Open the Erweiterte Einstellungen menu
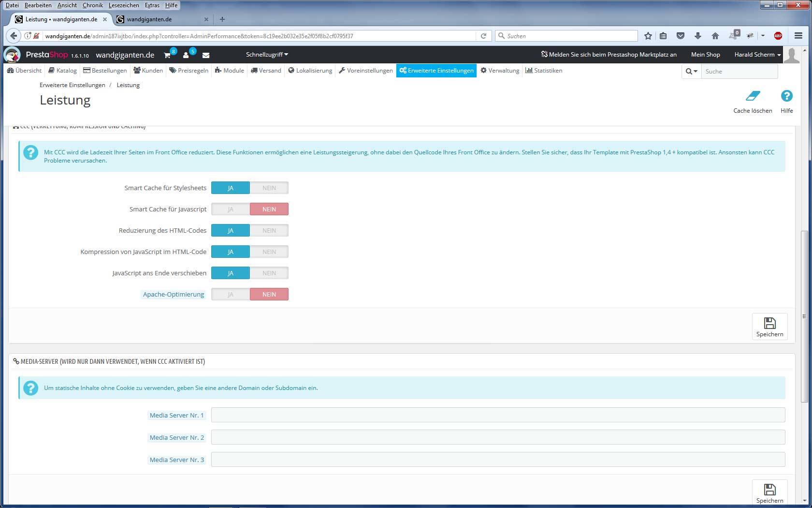The height and width of the screenshot is (508, 812). point(436,71)
